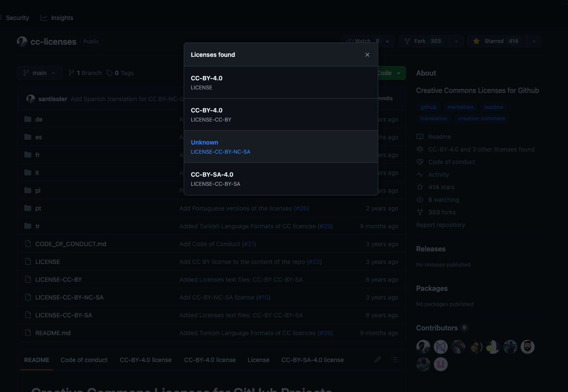
Task: Click the Report repository link
Action: [440, 225]
